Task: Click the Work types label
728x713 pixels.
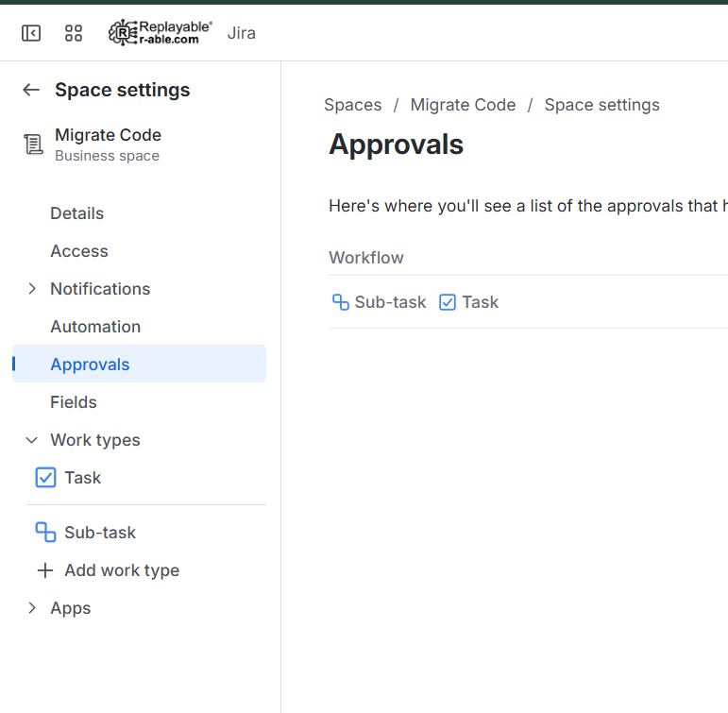Action: (95, 440)
